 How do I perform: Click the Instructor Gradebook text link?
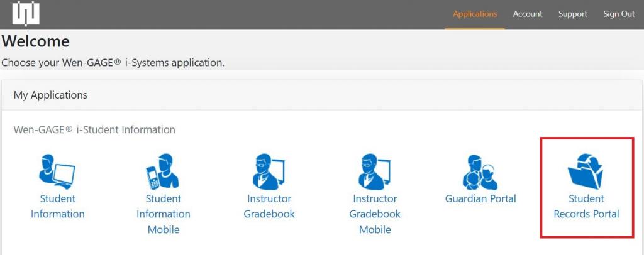(x=269, y=206)
